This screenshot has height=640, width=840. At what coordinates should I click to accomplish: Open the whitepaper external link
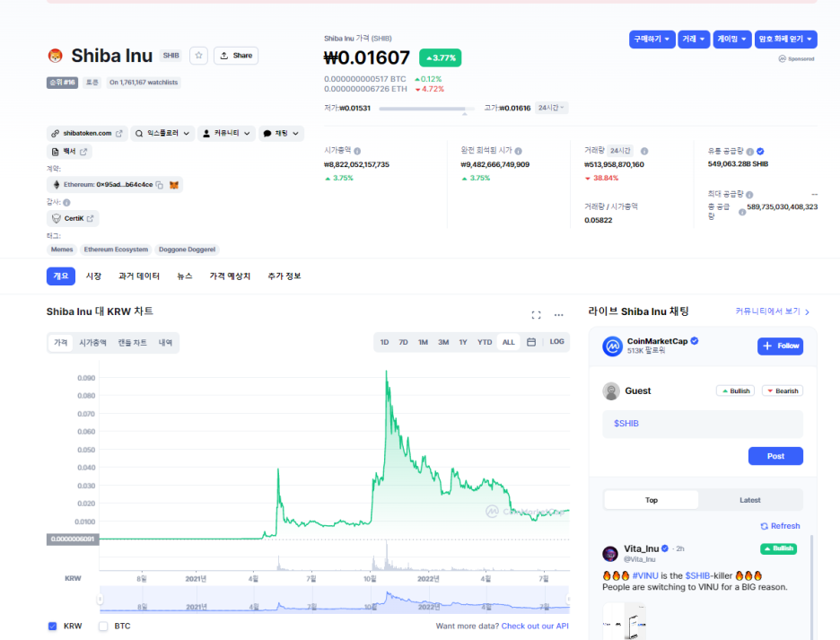tap(70, 152)
